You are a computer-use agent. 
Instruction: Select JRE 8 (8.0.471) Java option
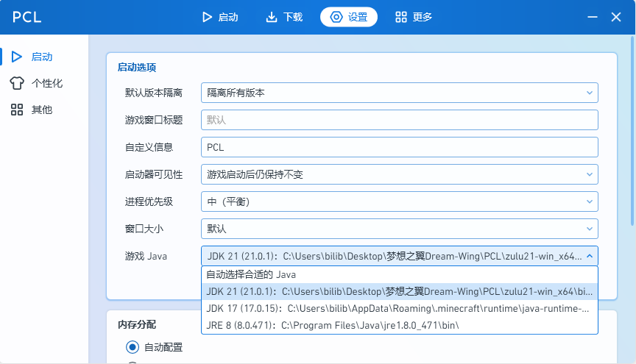point(399,325)
